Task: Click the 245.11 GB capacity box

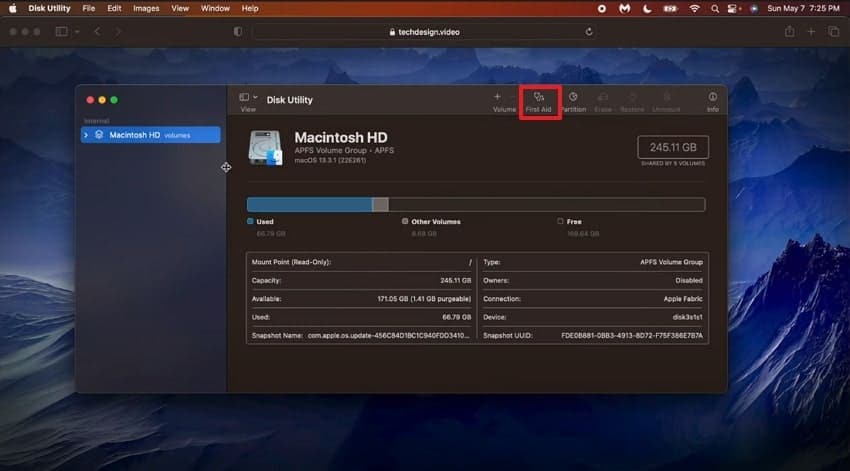Action: click(x=673, y=147)
